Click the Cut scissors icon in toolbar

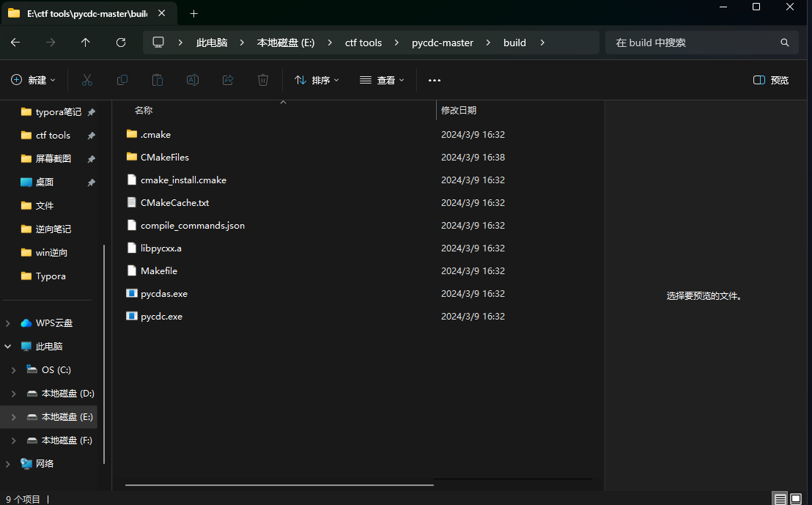tap(87, 80)
